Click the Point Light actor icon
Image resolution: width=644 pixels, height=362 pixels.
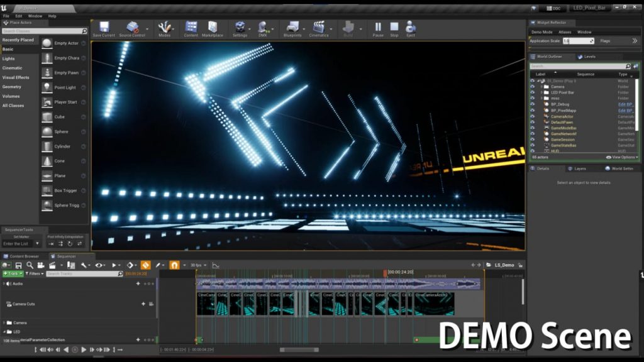coord(47,87)
